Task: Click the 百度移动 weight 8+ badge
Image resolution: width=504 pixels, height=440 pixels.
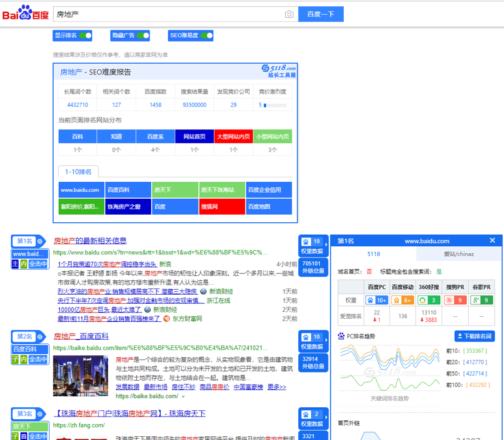Action: coord(402,300)
